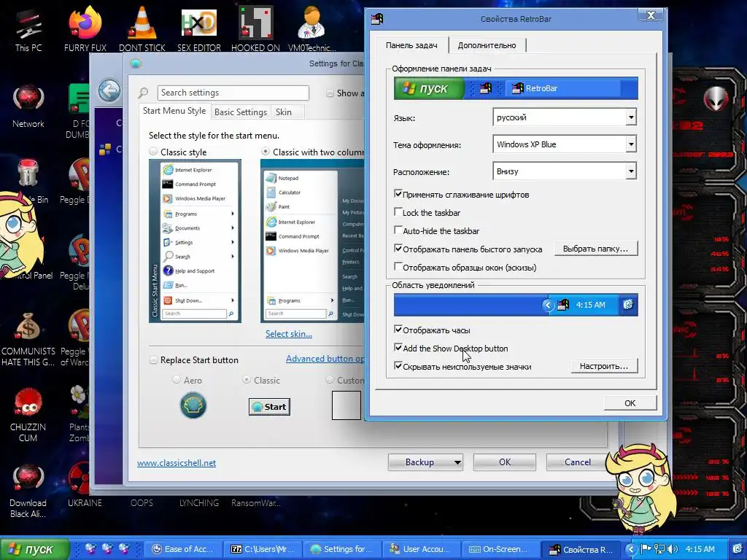
Task: Toggle Отображать часы checkbox
Action: (x=398, y=330)
